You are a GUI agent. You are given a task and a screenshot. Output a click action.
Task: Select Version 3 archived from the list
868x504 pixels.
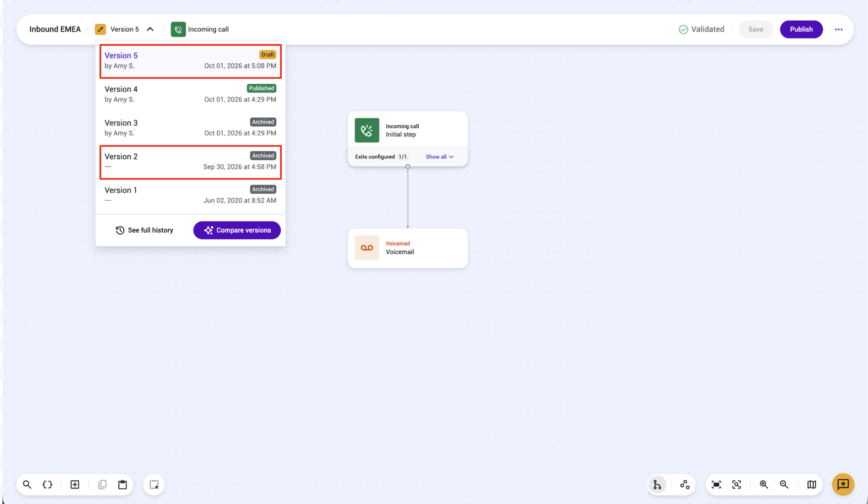pos(190,128)
